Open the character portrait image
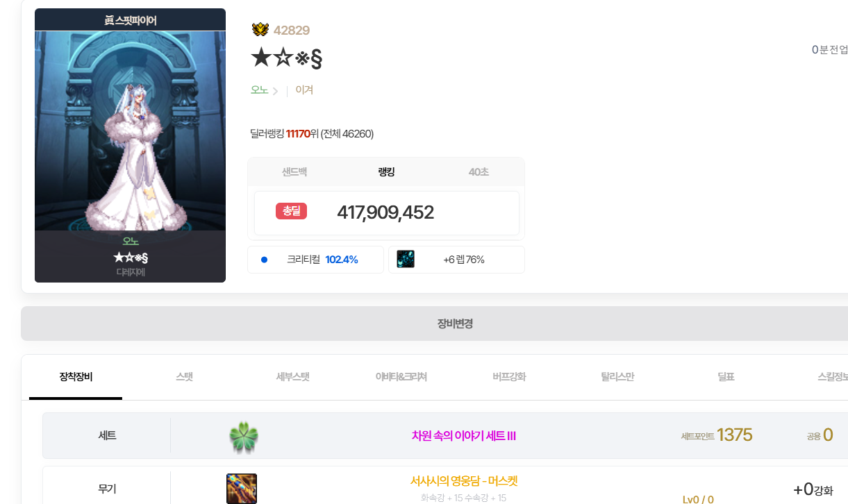The width and height of the screenshot is (848, 504). point(130,131)
